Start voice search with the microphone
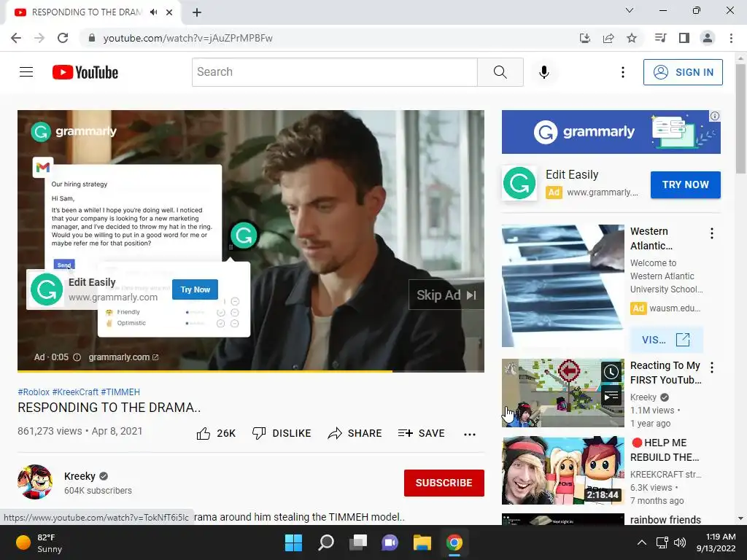The height and width of the screenshot is (560, 747). pyautogui.click(x=544, y=72)
